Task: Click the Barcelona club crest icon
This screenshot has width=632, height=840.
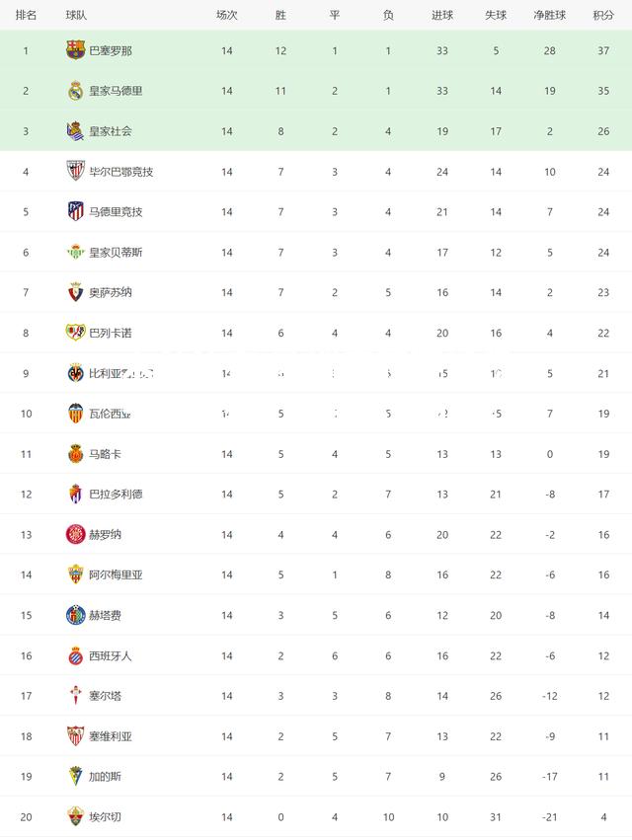Action: [76, 49]
